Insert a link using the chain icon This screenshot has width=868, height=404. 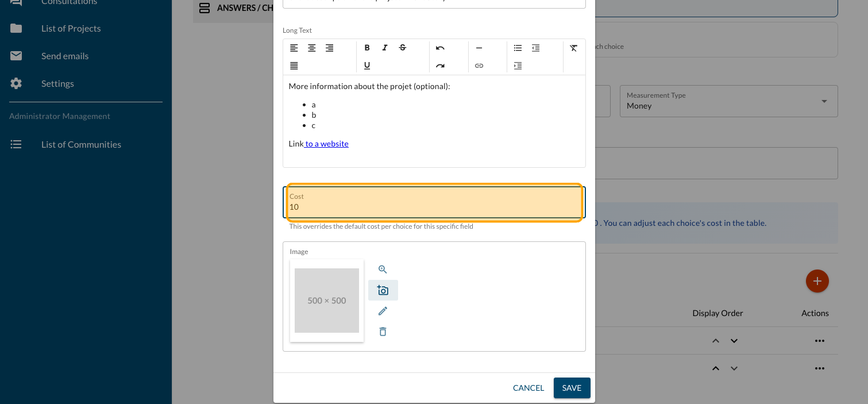pyautogui.click(x=479, y=66)
